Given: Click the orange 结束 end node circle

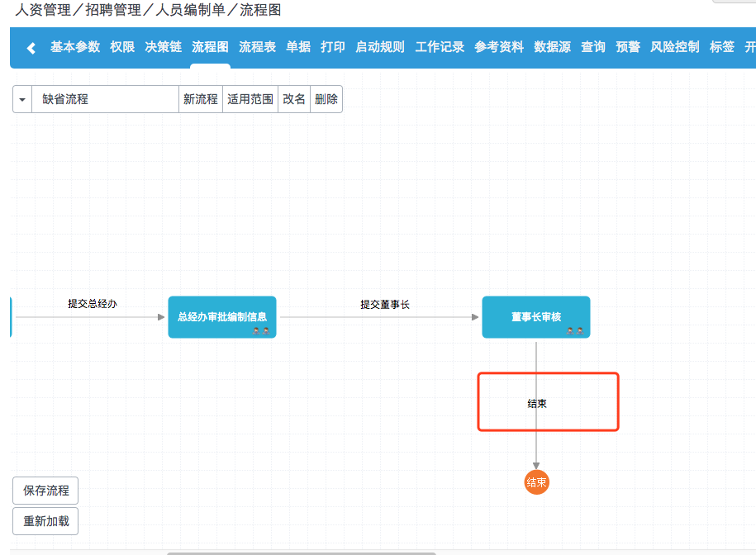Looking at the screenshot, I should [536, 482].
